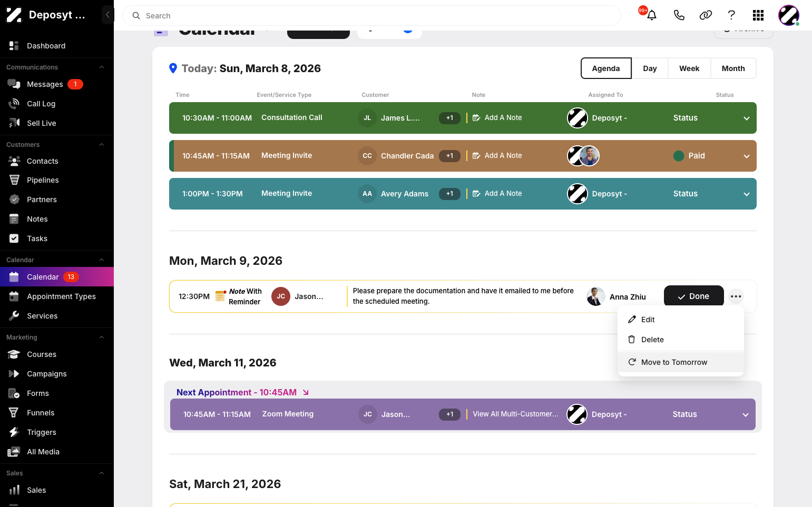The width and height of the screenshot is (812, 507).
Task: Choose Delete from the note menu
Action: click(680, 340)
